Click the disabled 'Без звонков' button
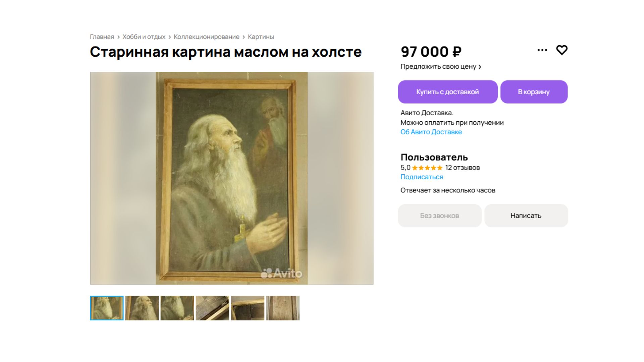 coord(439,216)
